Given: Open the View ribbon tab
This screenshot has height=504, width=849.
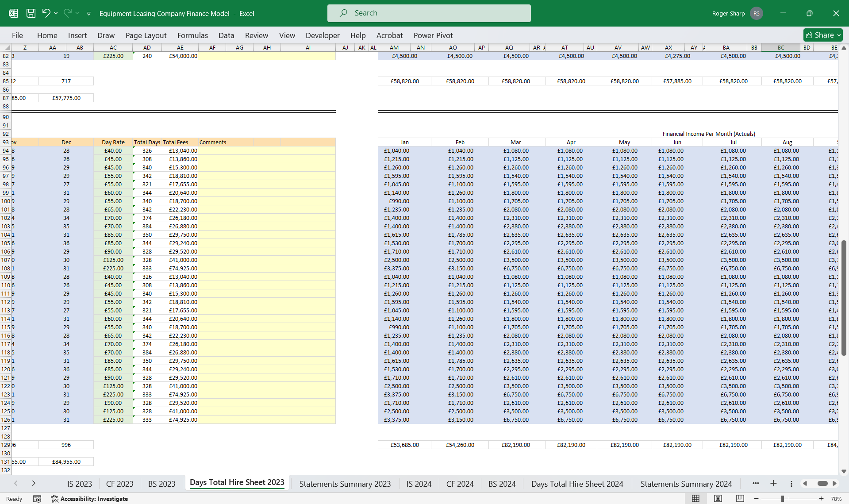Looking at the screenshot, I should (x=287, y=35).
